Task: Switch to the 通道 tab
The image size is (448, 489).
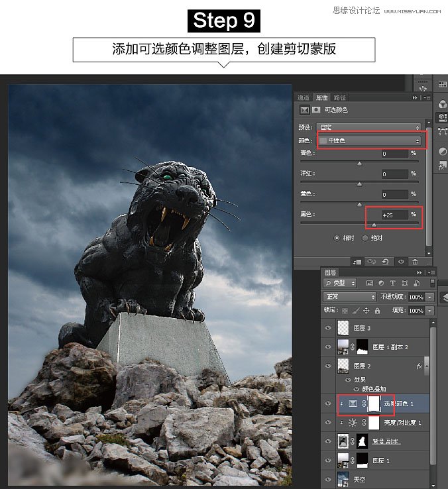Action: [x=303, y=97]
